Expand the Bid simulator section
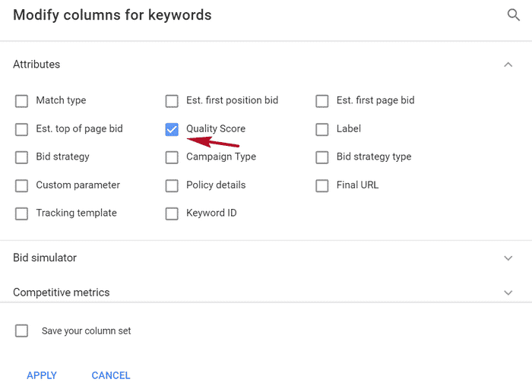The height and width of the screenshot is (392, 532). point(508,258)
